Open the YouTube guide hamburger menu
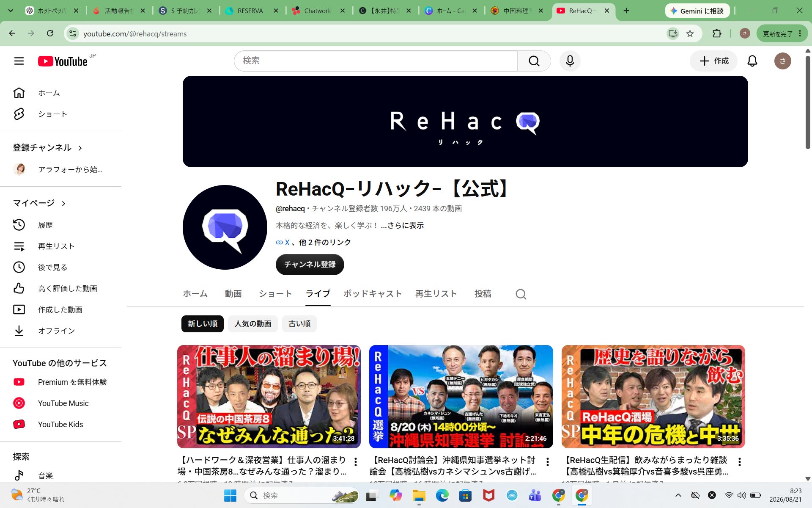 tap(19, 61)
